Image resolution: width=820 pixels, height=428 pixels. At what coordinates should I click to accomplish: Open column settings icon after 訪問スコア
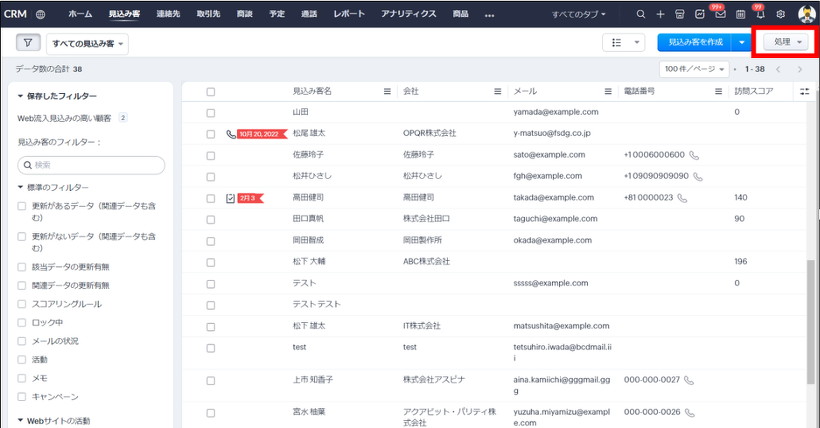805,91
